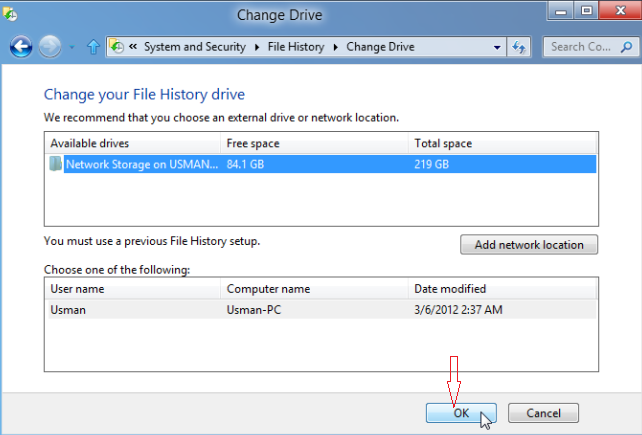Screen dimensions: 642x435
Task: Open recent locations dropdown beside Forward
Action: pyautogui.click(x=72, y=48)
